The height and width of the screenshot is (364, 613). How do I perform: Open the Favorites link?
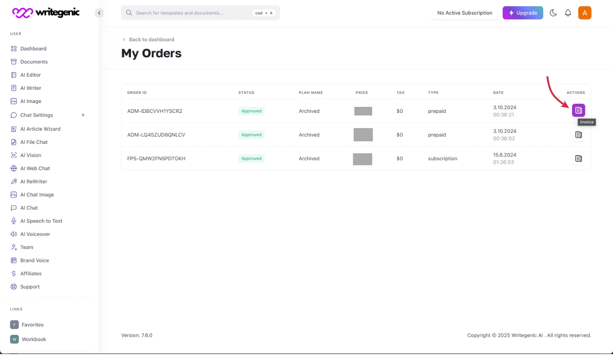32,325
